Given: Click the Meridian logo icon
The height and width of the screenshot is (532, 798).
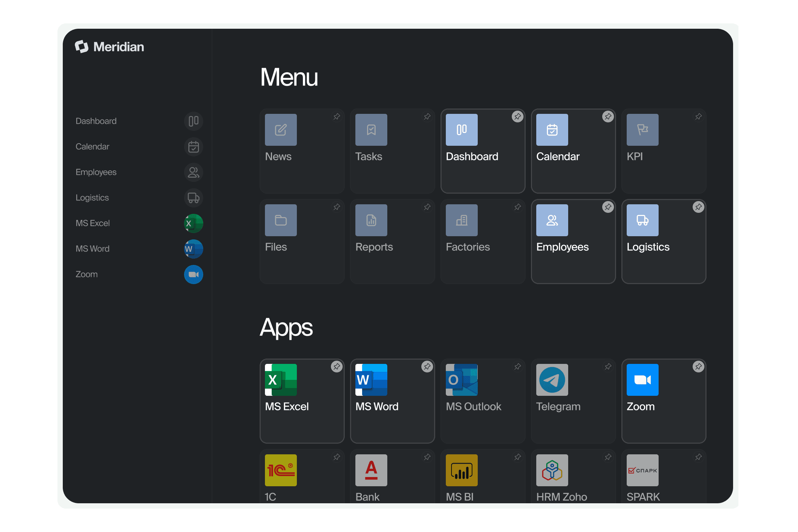Looking at the screenshot, I should (82, 46).
